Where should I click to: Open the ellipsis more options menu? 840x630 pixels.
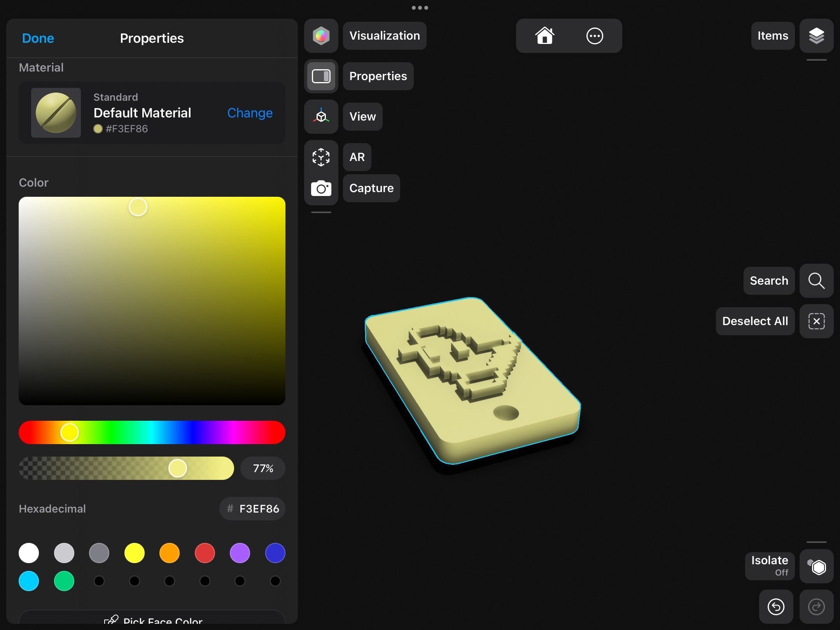coord(594,36)
